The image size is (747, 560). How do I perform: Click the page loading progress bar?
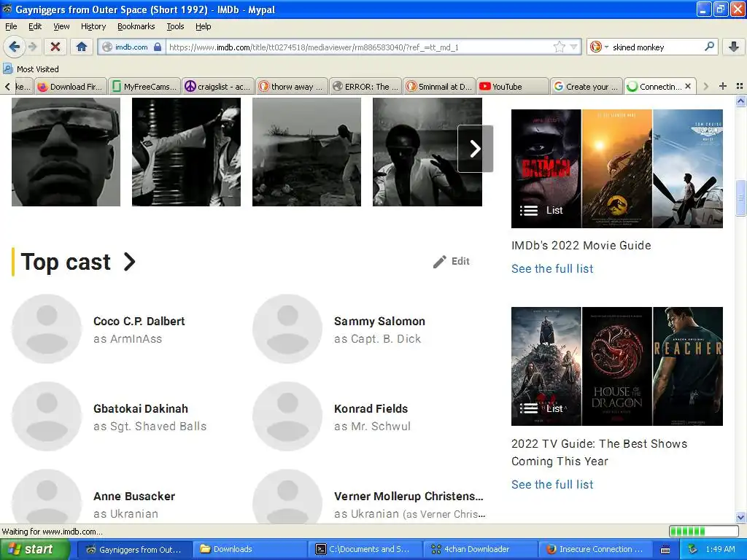[x=703, y=532]
